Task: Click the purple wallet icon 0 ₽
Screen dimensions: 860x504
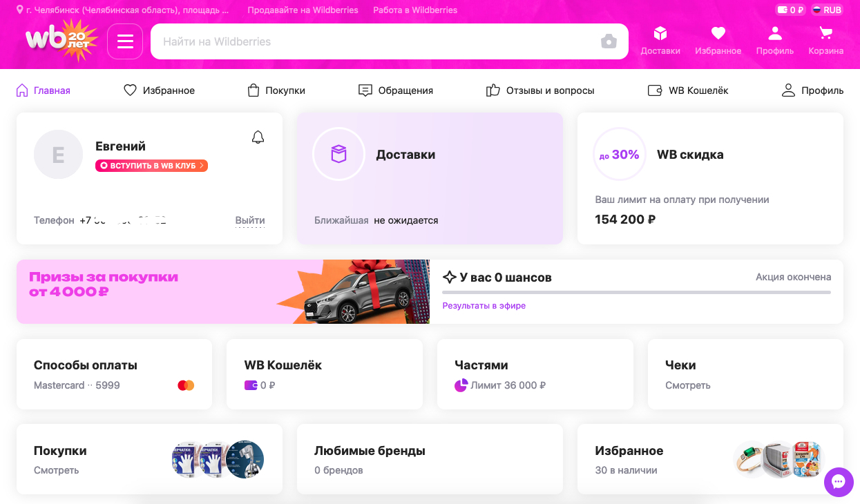Action: point(251,385)
